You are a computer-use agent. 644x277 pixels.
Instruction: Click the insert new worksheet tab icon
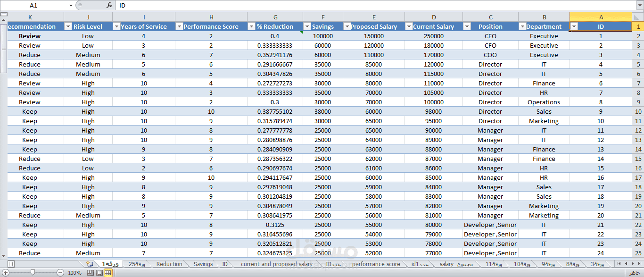[x=90, y=264]
